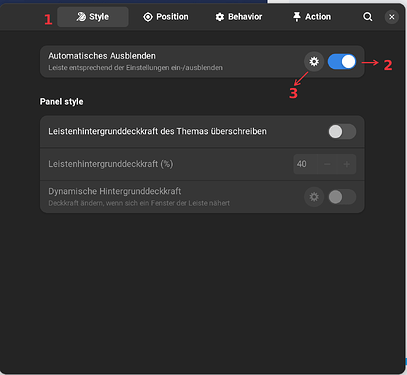The image size is (407, 375).
Task: Close the settings dialog with X
Action: point(392,17)
